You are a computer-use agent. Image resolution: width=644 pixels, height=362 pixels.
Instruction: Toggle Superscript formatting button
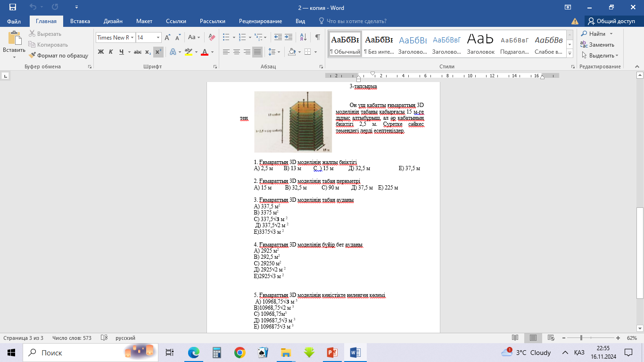click(x=158, y=52)
